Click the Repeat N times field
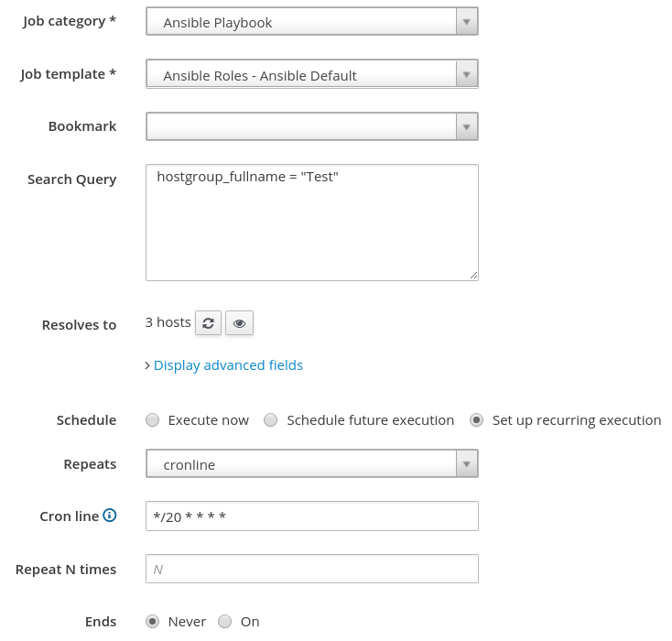Image resolution: width=672 pixels, height=641 pixels. pyautogui.click(x=311, y=570)
